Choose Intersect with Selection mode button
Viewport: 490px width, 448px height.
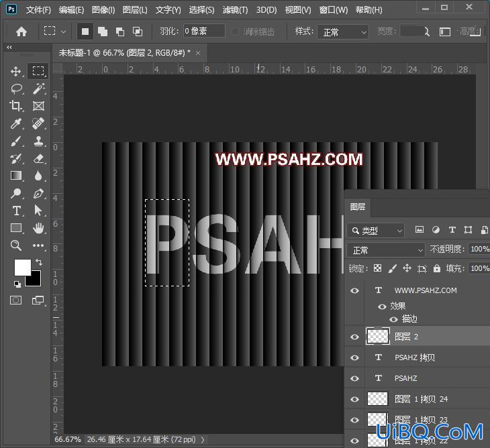coord(138,32)
